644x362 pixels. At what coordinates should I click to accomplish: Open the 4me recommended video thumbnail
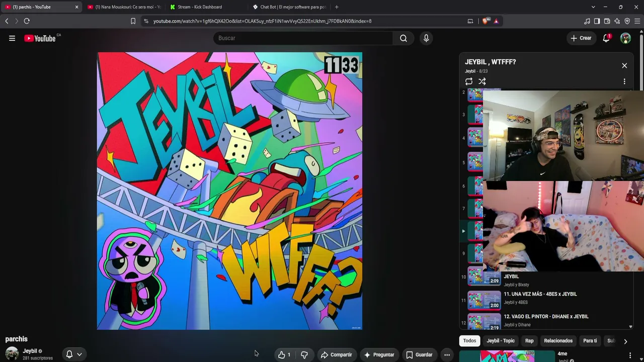(507, 356)
